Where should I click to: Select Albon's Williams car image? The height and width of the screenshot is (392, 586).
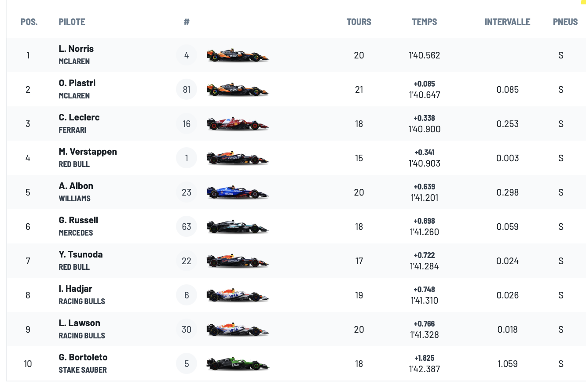[238, 192]
